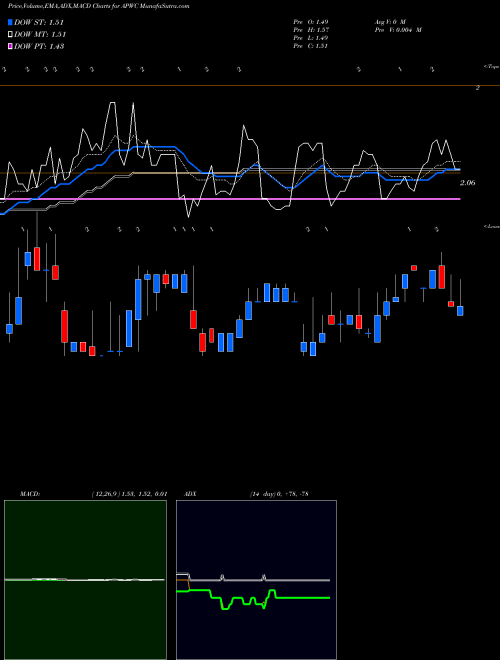Select the 'DOW ST: 1.51' legend text

[x=39, y=22]
